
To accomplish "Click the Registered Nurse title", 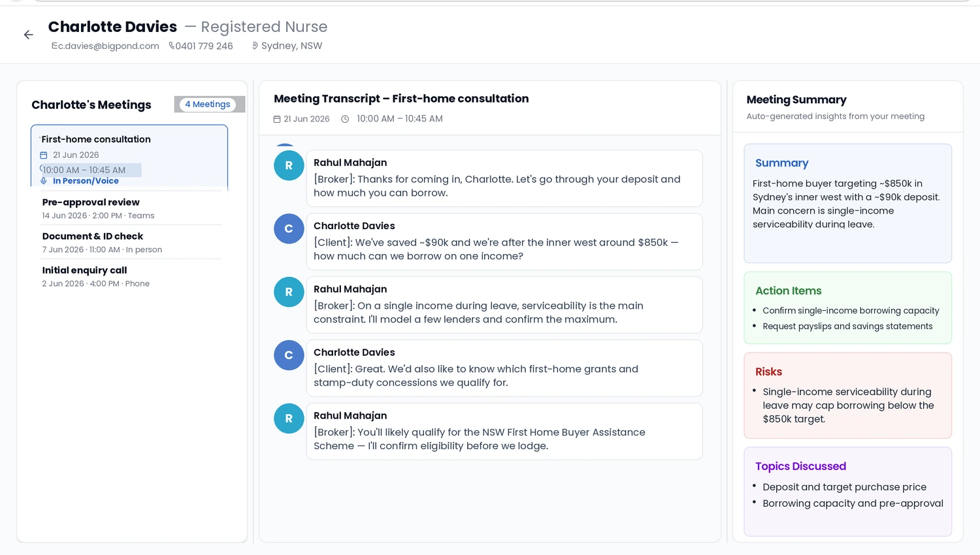I will pyautogui.click(x=264, y=27).
